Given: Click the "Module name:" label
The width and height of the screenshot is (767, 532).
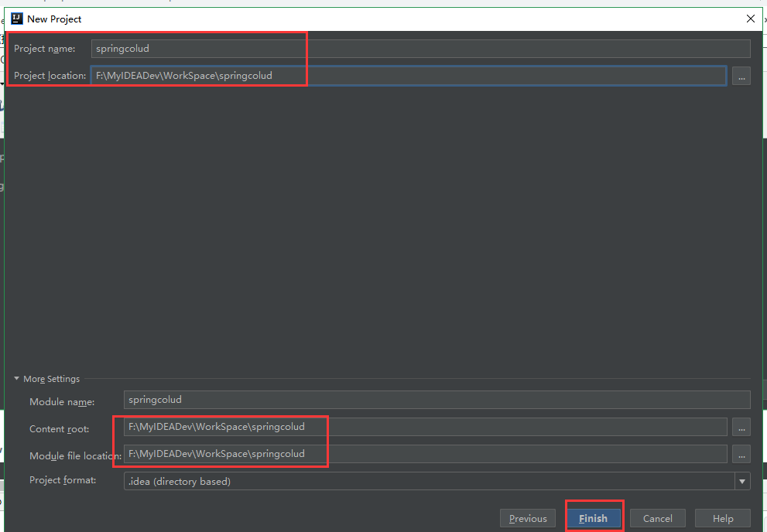Looking at the screenshot, I should point(62,402).
